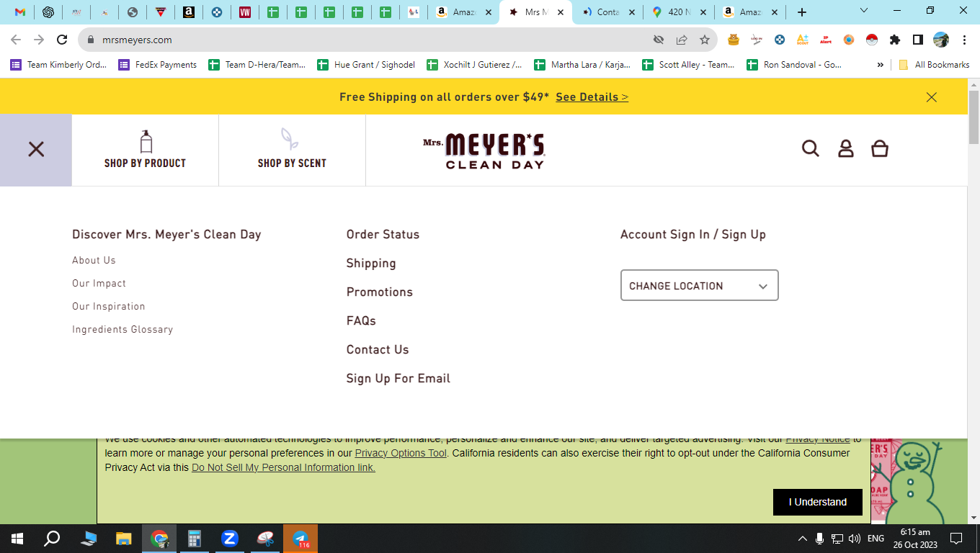
Task: Open the Shipping menu item
Action: [371, 264]
